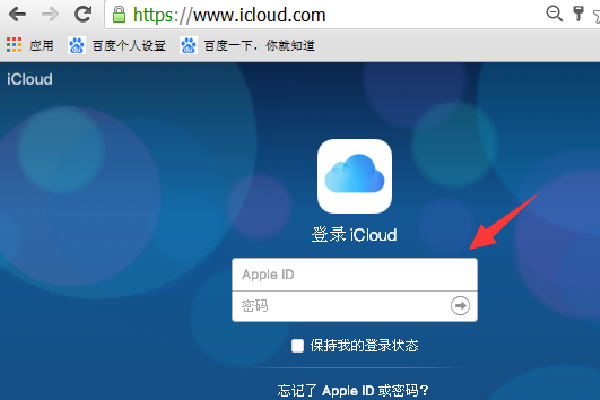
Task: Open the 忘记了 Apple ID 或密码 link
Action: pyautogui.click(x=353, y=390)
